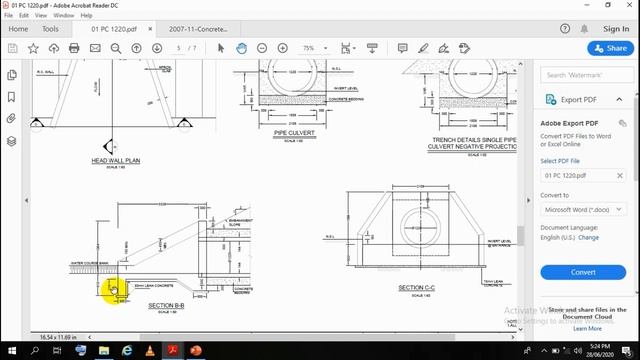Open Windows taskbar search
The width and height of the screenshot is (640, 360).
[x=35, y=351]
